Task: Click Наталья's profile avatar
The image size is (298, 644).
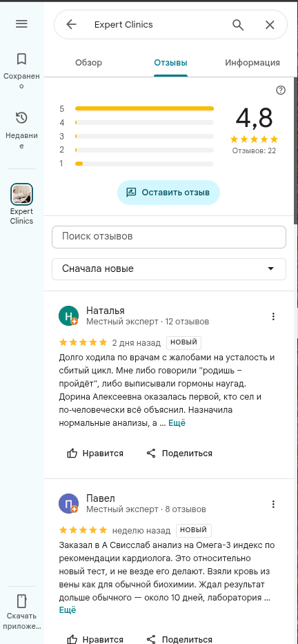Action: 68,316
